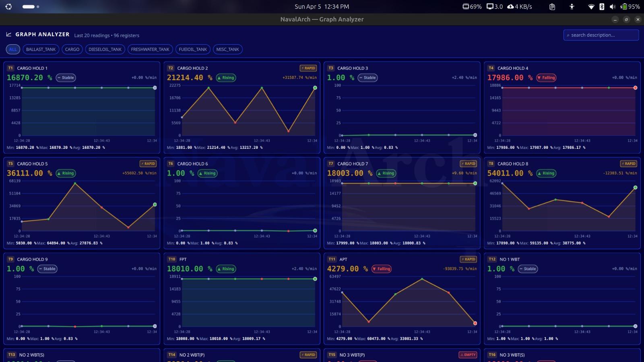Select the ALL filter tab
The width and height of the screenshot is (644, 362).
tap(12, 49)
